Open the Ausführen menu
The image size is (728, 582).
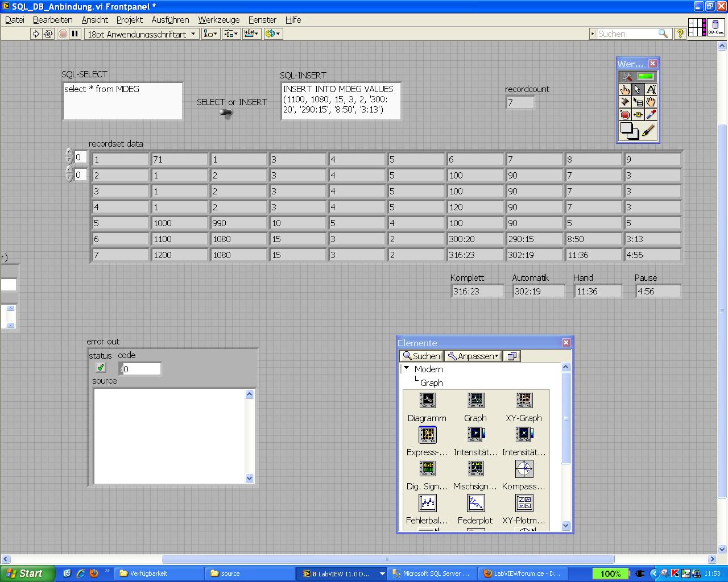pyautogui.click(x=171, y=20)
